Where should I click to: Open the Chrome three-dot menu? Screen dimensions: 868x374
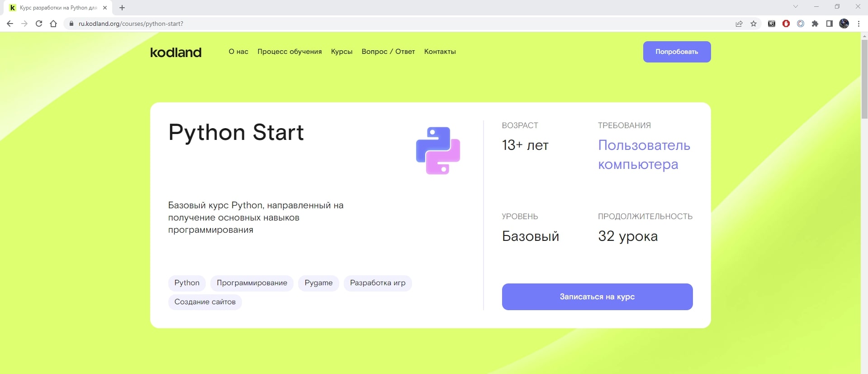click(x=859, y=24)
